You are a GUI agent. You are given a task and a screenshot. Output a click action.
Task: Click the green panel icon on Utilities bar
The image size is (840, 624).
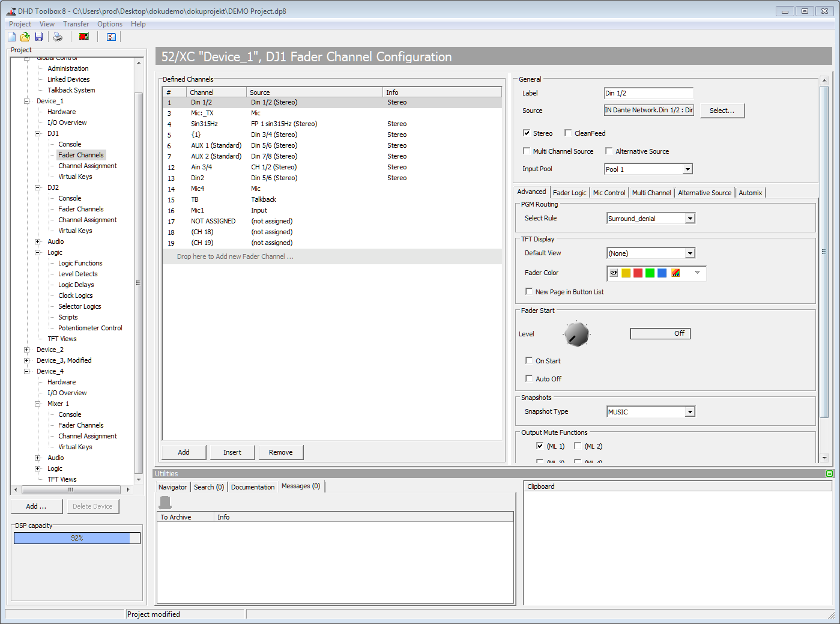click(829, 473)
